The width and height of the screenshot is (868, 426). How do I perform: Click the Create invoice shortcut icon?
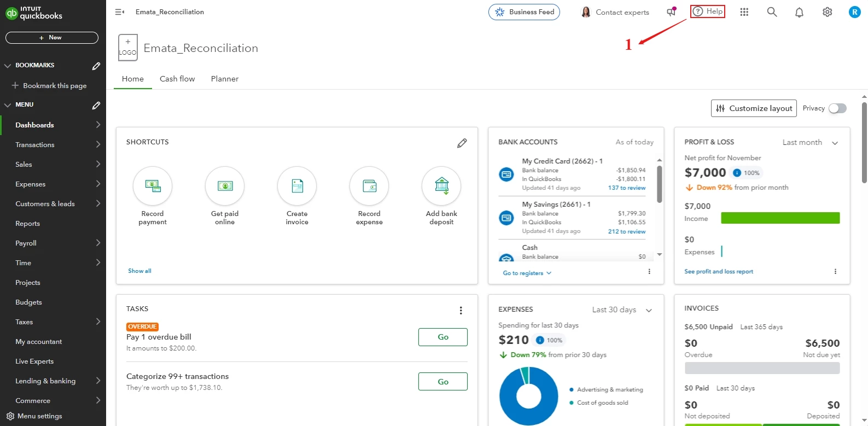(297, 186)
